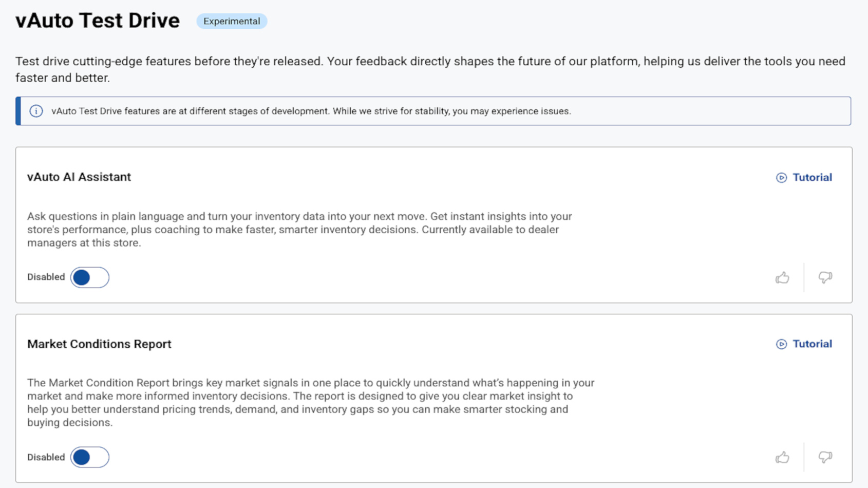Click the play icon beside Market Conditions Report Tutorial

click(x=781, y=344)
